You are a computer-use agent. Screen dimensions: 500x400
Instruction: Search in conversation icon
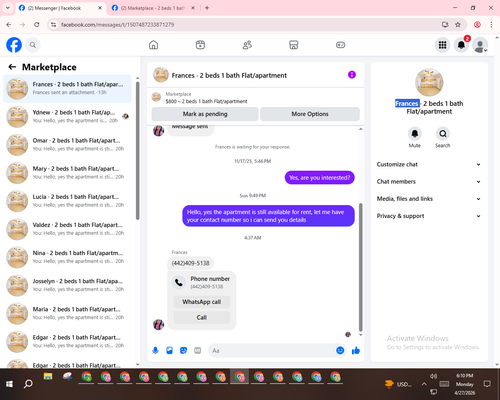443,134
